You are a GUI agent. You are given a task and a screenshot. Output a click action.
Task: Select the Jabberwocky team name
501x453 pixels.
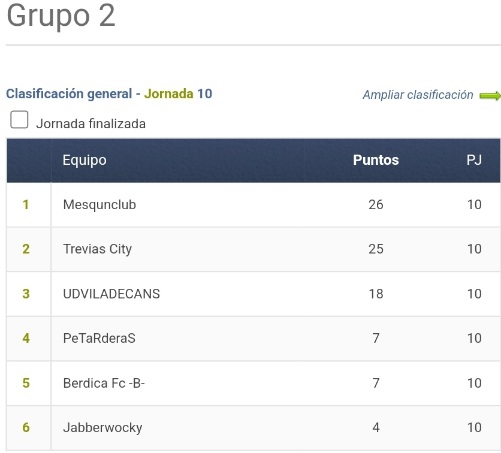[102, 428]
